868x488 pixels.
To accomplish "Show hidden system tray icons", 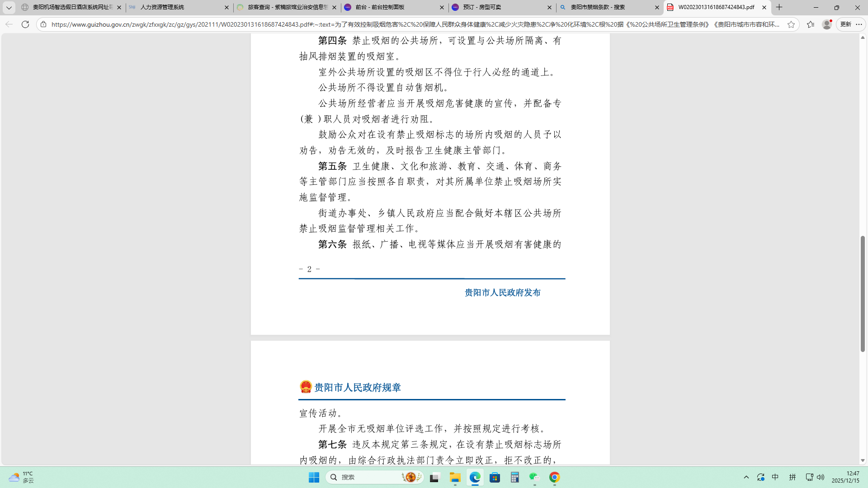I will (746, 477).
